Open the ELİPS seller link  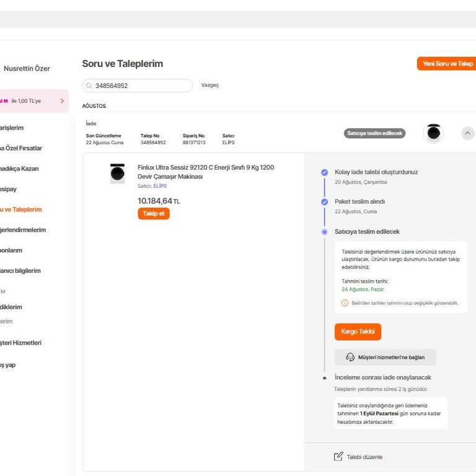[x=160, y=186]
